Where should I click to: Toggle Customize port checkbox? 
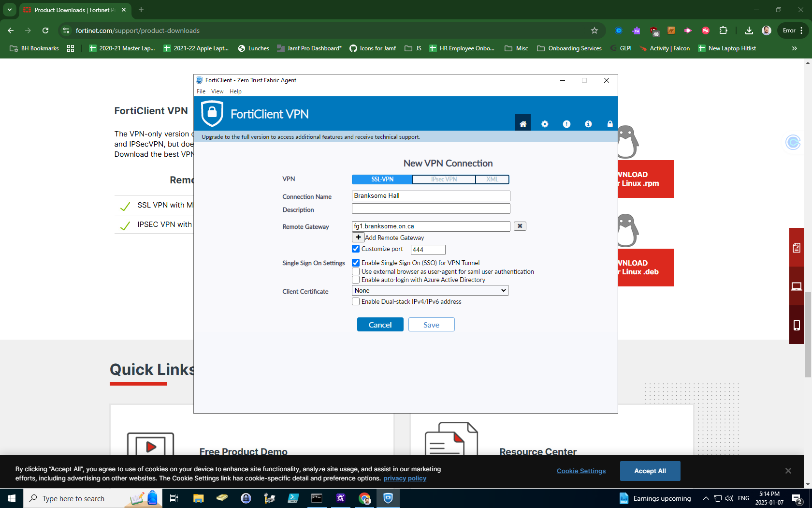(356, 249)
